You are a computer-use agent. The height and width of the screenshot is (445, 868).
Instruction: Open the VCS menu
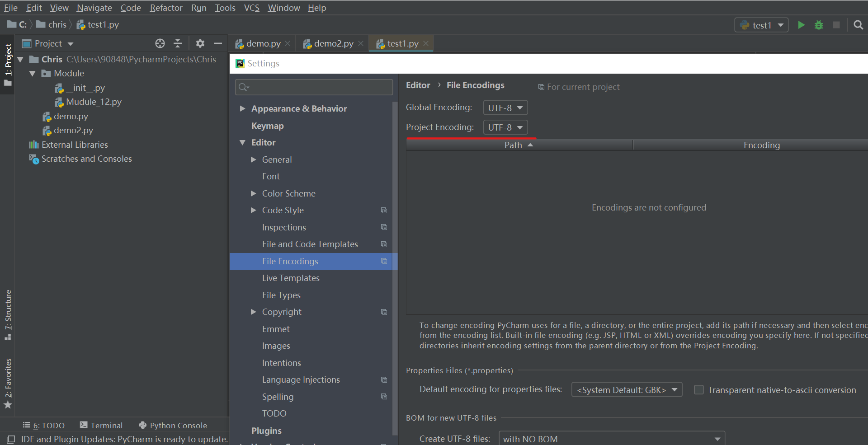click(x=252, y=8)
